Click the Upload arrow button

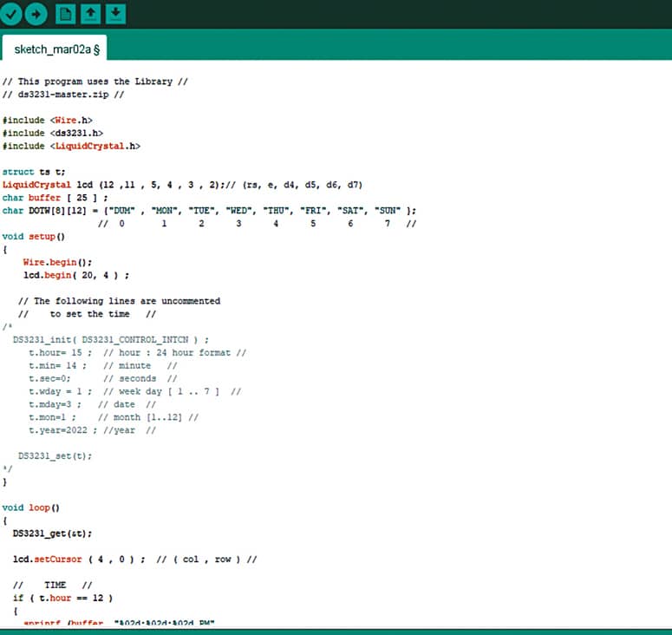point(36,13)
